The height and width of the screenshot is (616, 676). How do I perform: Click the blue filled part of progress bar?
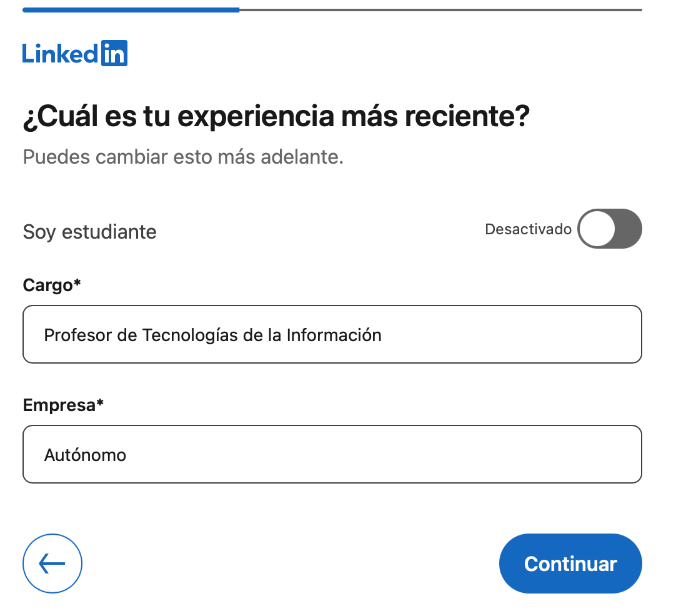tap(131, 10)
